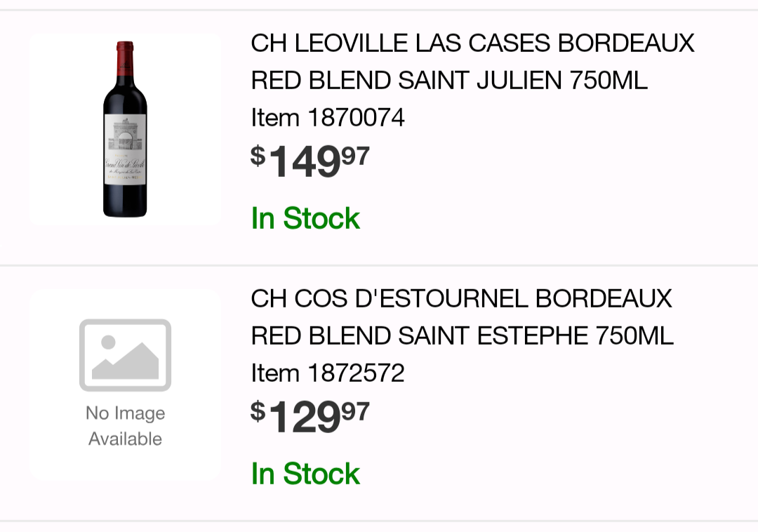Screen dimensions: 758x532
Task: Click the gray placeholder picture icon
Action: point(125,354)
